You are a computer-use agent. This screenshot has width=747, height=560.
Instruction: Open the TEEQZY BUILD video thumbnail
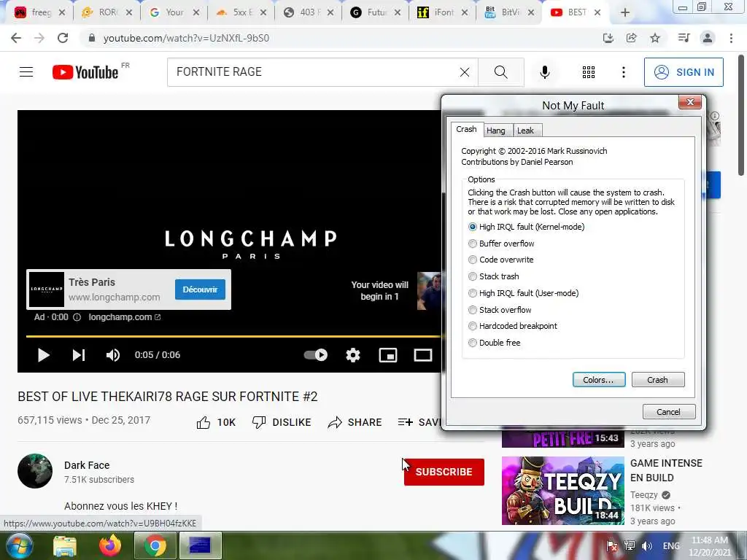click(562, 491)
